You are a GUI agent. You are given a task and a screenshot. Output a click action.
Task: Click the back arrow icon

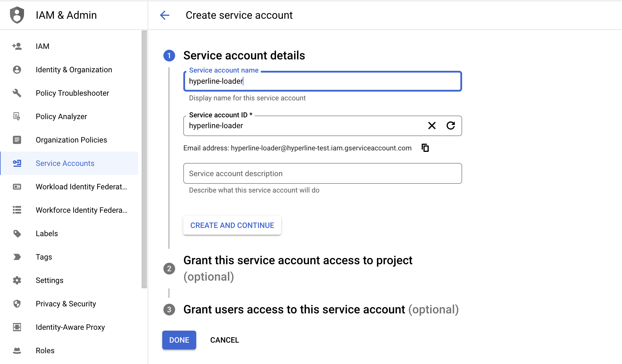[165, 15]
